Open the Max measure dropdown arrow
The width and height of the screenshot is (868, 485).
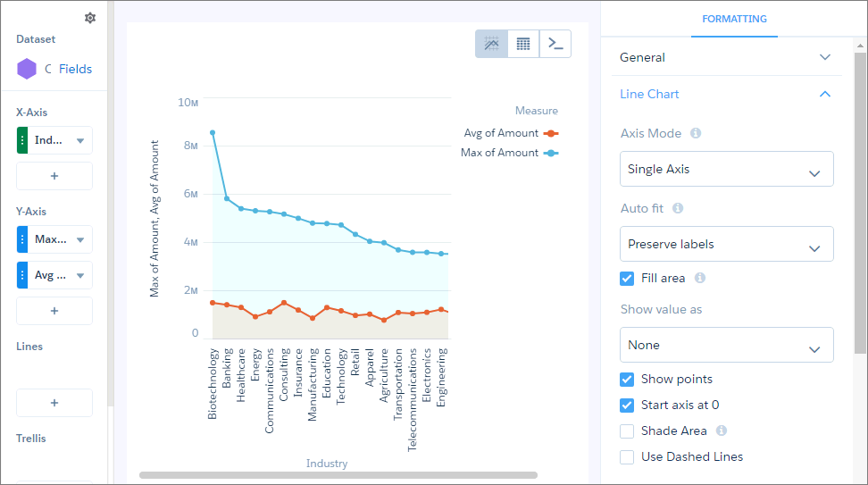pyautogui.click(x=80, y=239)
